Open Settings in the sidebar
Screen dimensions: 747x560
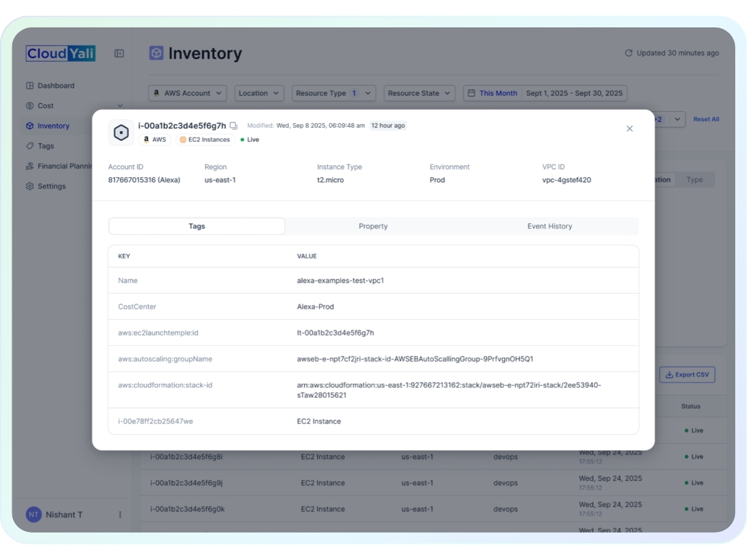(x=51, y=186)
